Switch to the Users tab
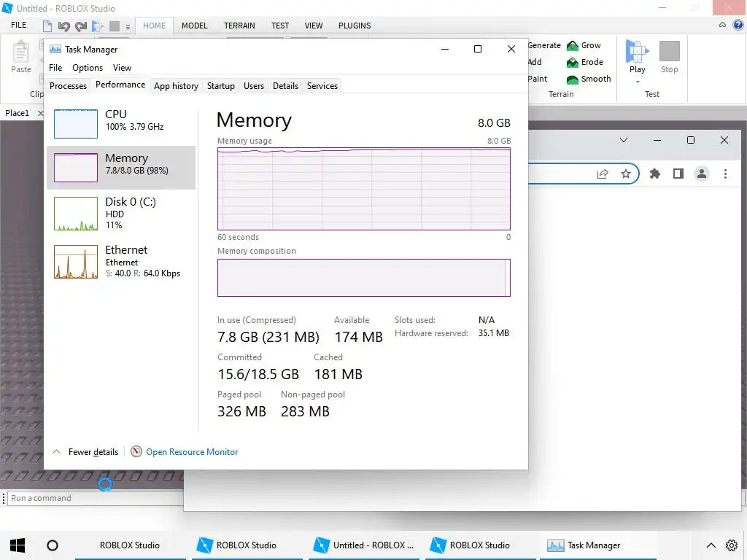Viewport: 747px width, 560px height. 253,86
